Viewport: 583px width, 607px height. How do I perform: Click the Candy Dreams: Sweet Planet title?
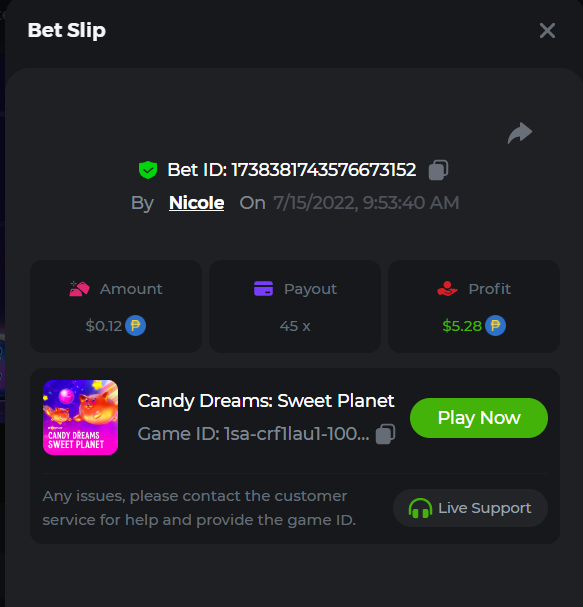[266, 401]
